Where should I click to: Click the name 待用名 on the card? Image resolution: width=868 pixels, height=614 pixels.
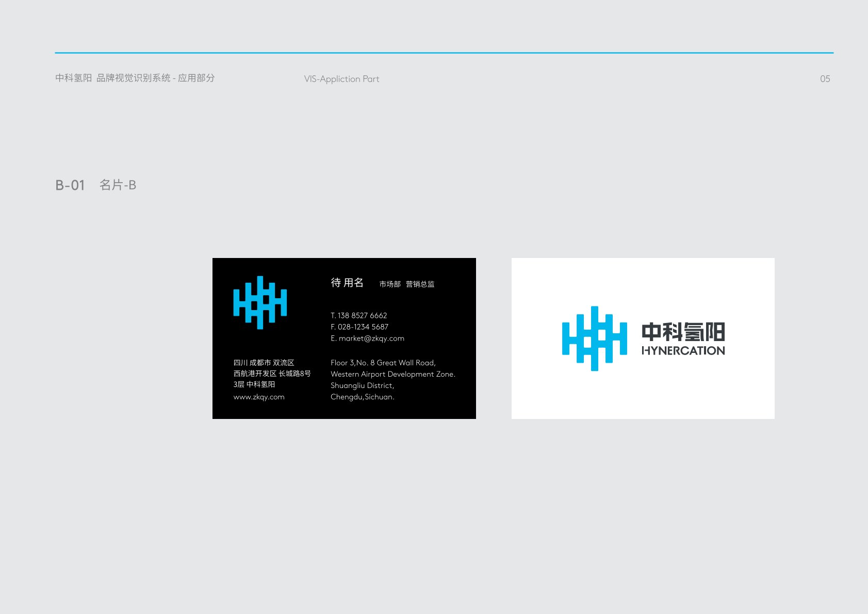347,283
